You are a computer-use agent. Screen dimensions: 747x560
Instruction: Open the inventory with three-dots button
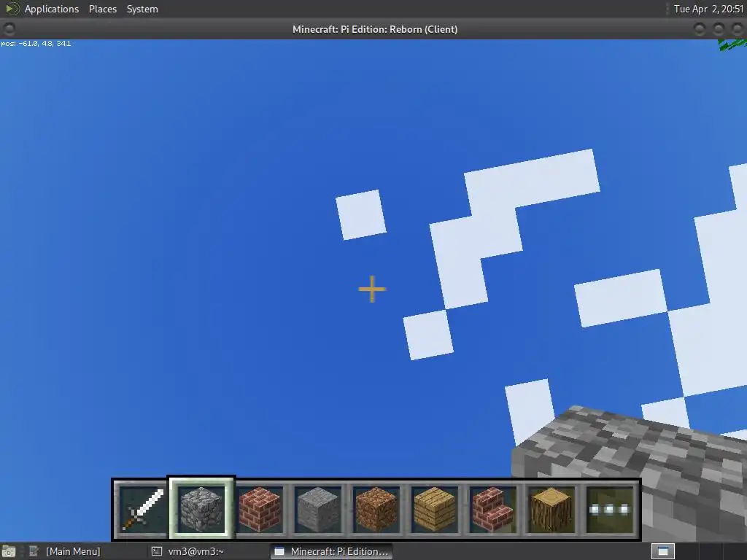click(x=610, y=510)
